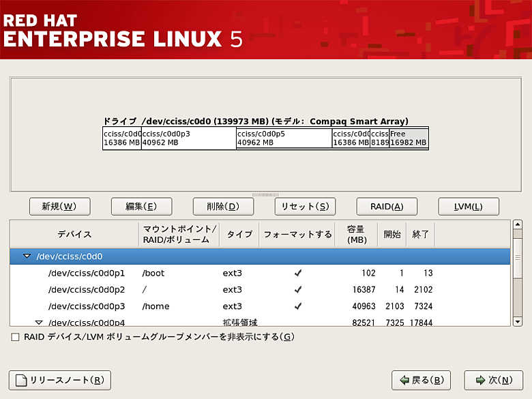Collapse the /dev/cciss/c0d0 tree node
The image size is (532, 399).
click(x=27, y=256)
